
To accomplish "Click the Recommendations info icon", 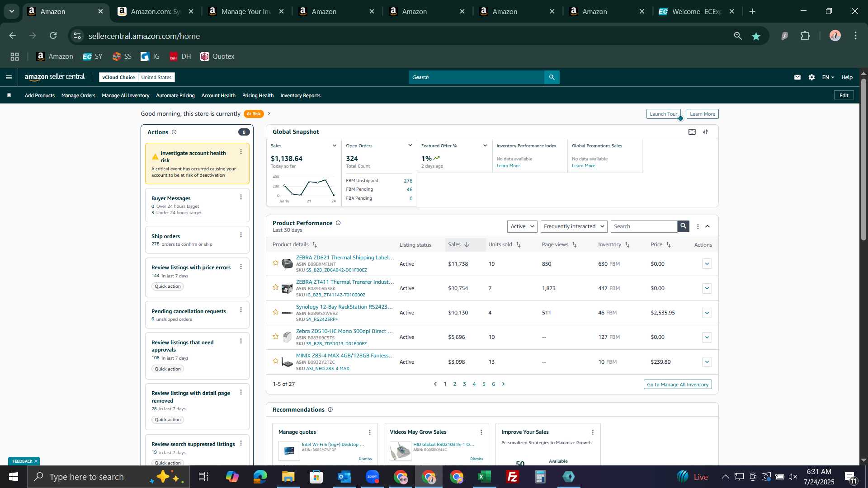I will [x=330, y=410].
